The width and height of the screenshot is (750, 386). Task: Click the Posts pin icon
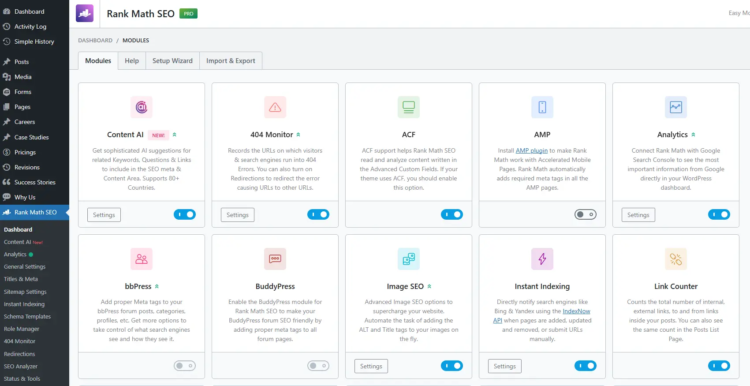click(x=6, y=62)
